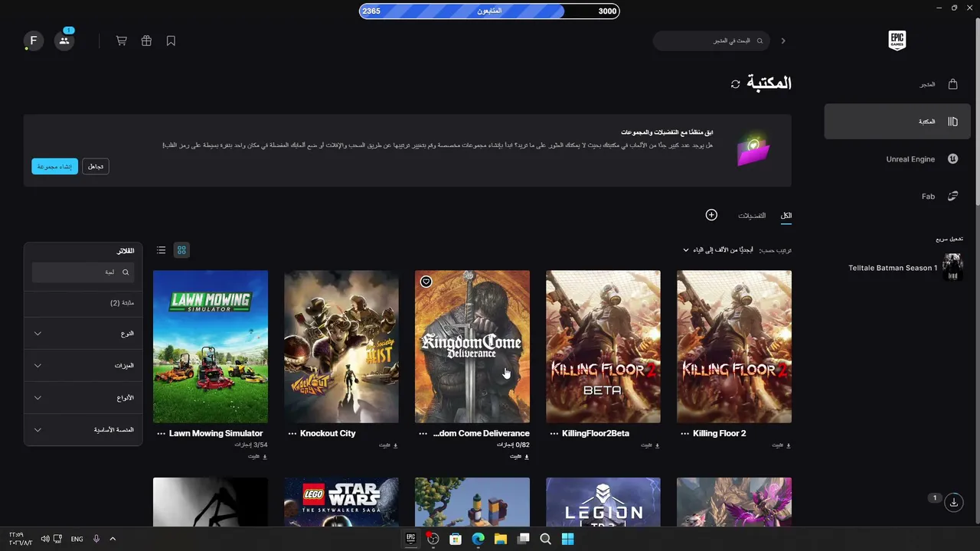Click the Epic Games taskbar icon
This screenshot has height=551, width=980.
point(410,539)
